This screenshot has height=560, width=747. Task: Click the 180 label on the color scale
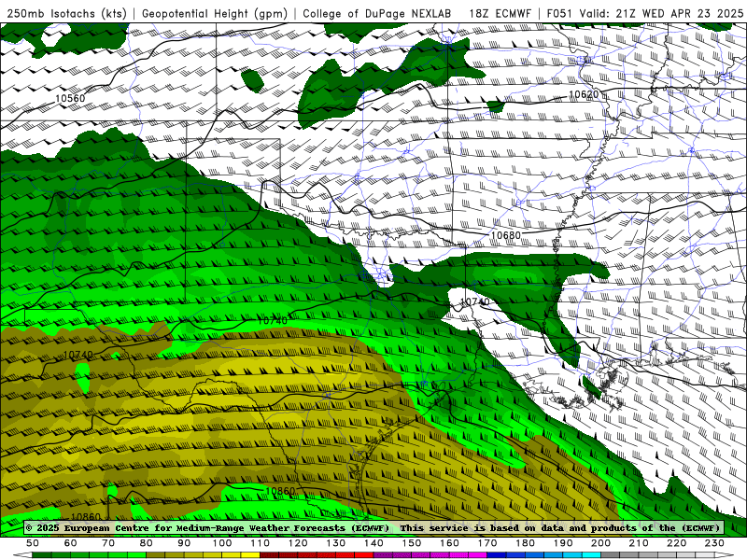tap(525, 543)
